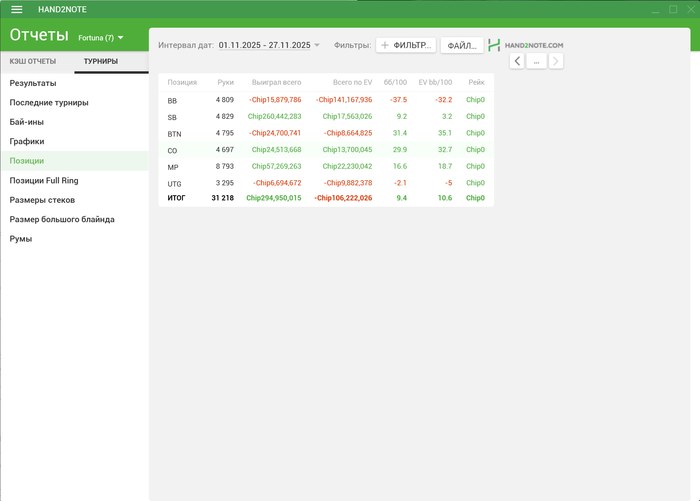The width and height of the screenshot is (700, 501).
Task: Go to previous page with left arrow
Action: [x=517, y=61]
